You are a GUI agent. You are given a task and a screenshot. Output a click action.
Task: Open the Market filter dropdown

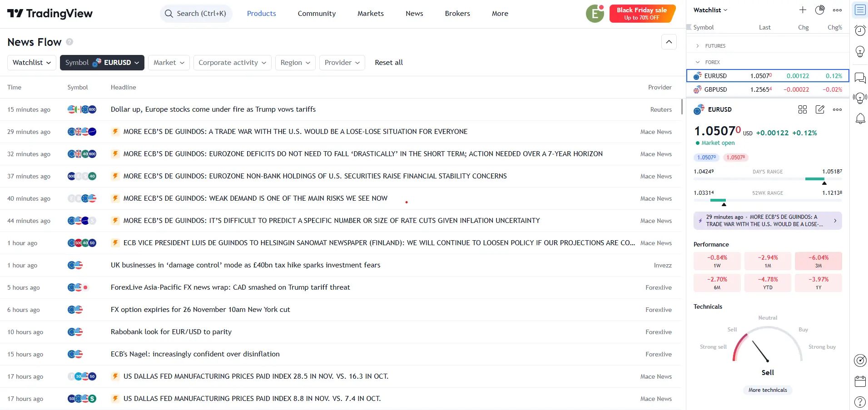point(169,63)
